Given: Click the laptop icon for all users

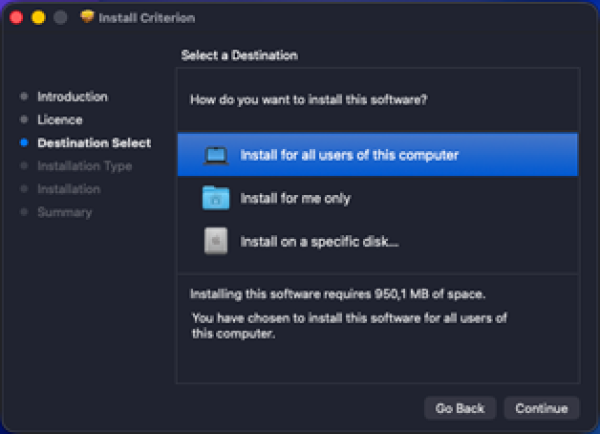Looking at the screenshot, I should (x=216, y=155).
